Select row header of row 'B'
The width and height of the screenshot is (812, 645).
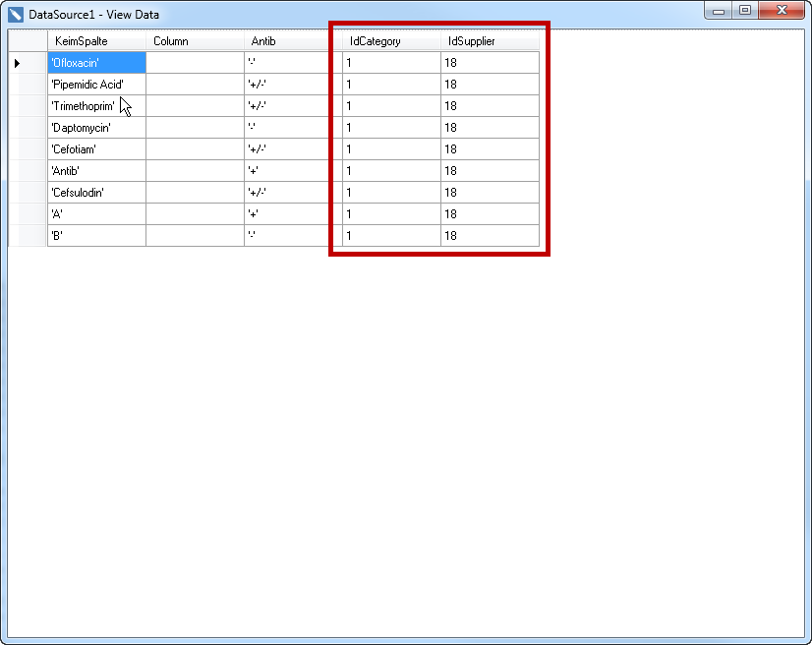(28, 236)
